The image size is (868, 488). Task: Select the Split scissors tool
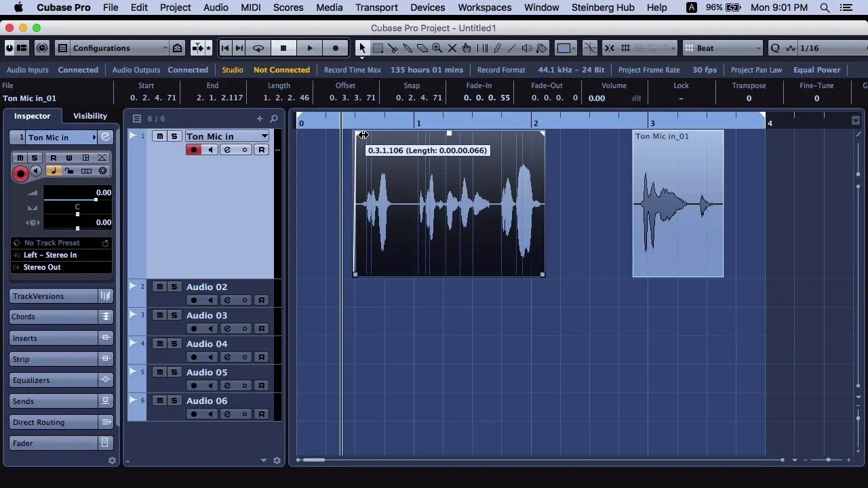click(393, 48)
